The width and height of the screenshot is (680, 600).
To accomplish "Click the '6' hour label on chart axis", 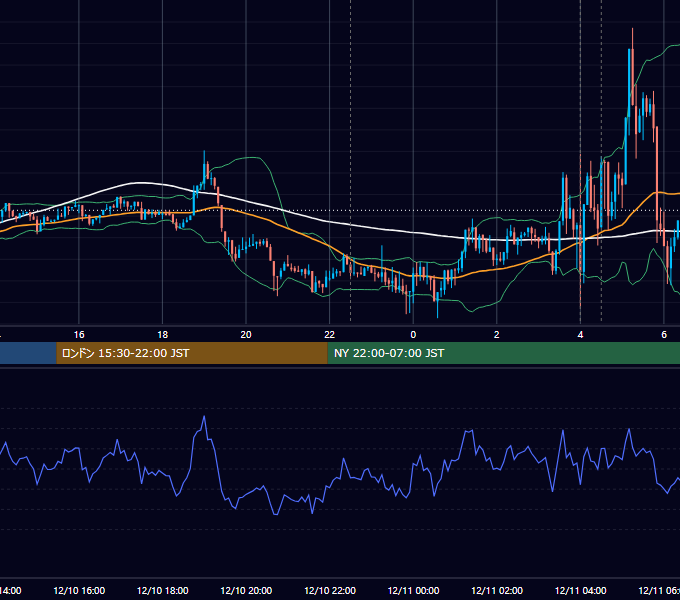I will pos(664,335).
